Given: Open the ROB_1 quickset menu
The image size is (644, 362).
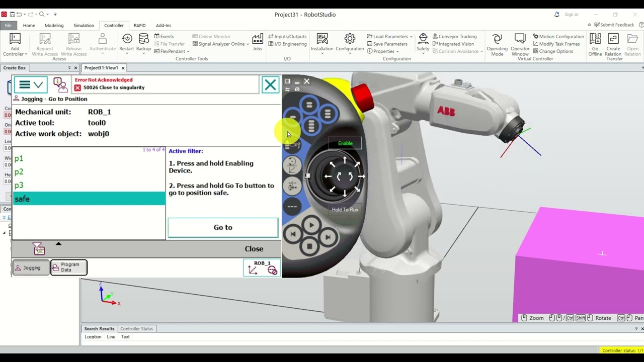Looking at the screenshot, I should pos(262,267).
